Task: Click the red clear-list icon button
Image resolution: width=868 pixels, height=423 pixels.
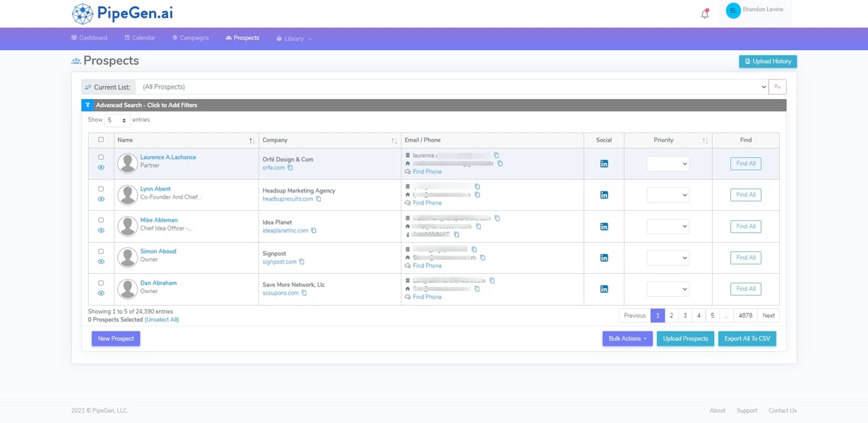Action: [777, 87]
